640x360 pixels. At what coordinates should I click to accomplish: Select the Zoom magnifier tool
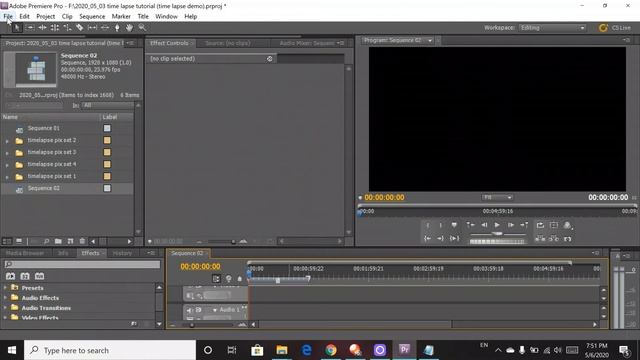pyautogui.click(x=142, y=28)
